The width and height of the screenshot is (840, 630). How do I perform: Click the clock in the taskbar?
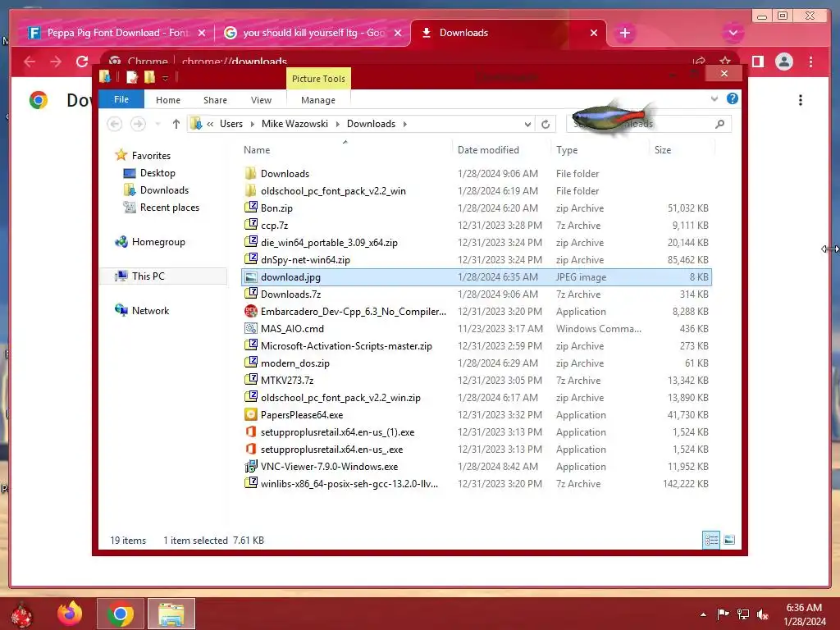[x=804, y=614]
